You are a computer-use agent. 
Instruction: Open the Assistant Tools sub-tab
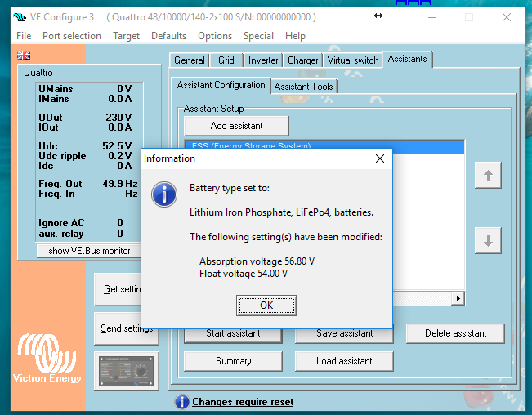pos(303,87)
